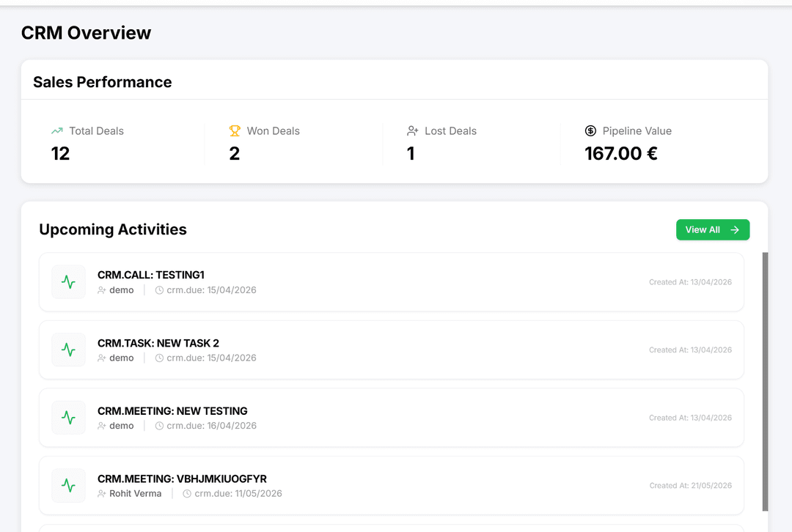Image resolution: width=792 pixels, height=532 pixels.
Task: Open the CRM.MEETING: NEW TESTING activity
Action: 392,418
